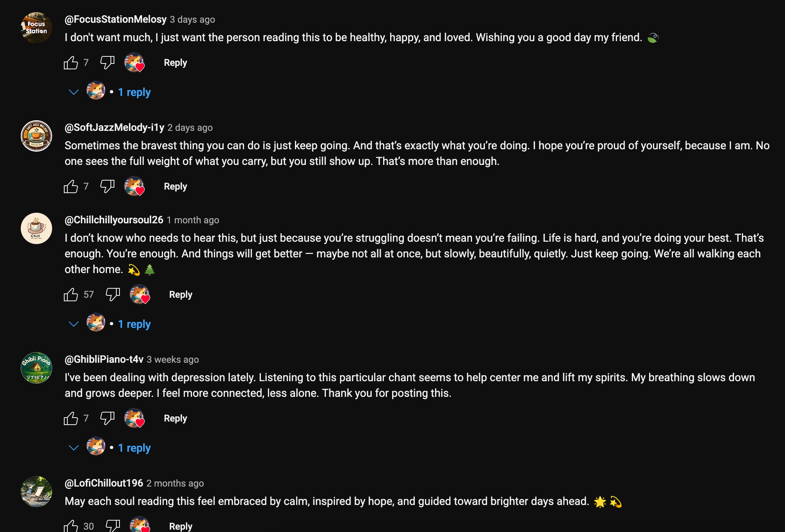Toggle creator heart on FocusStationMelosy comment

[x=134, y=63]
